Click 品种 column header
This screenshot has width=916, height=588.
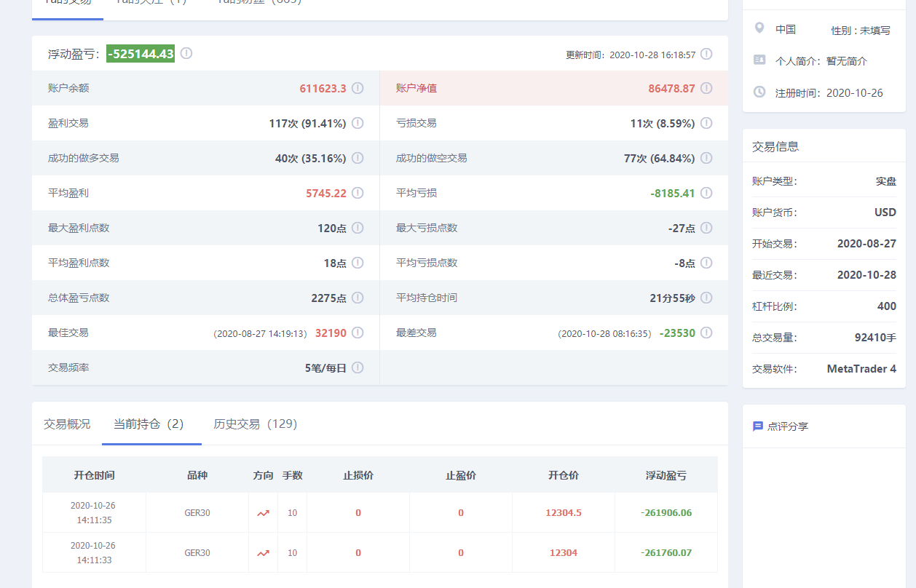coord(197,475)
